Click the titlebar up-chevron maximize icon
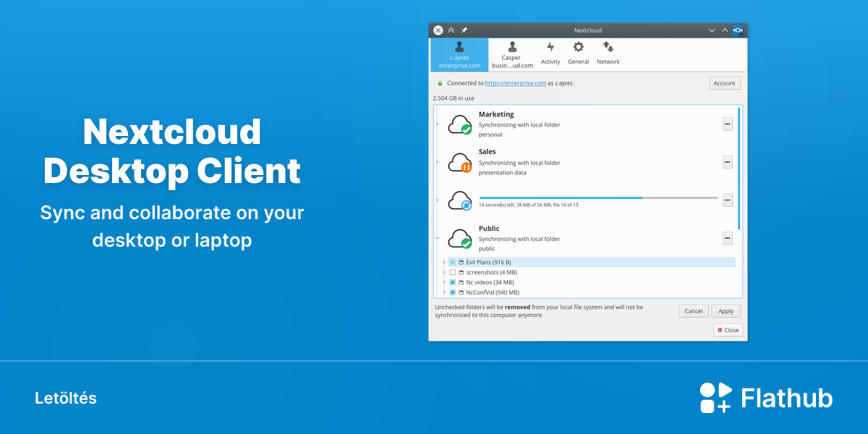The image size is (868, 434). click(x=725, y=30)
